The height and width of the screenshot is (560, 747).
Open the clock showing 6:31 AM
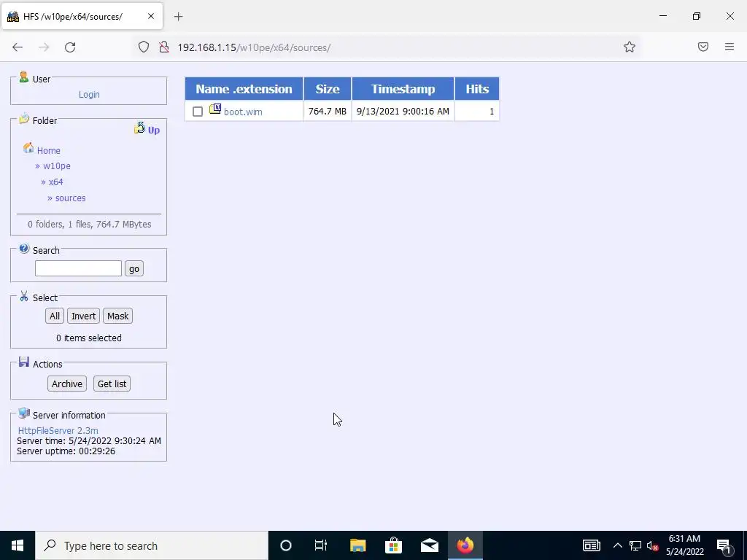point(684,545)
